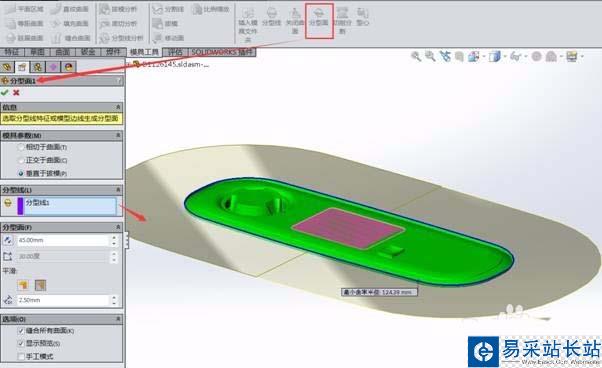Click Edit Appearance sphere icon
The height and width of the screenshot is (368, 602).
tap(536, 57)
